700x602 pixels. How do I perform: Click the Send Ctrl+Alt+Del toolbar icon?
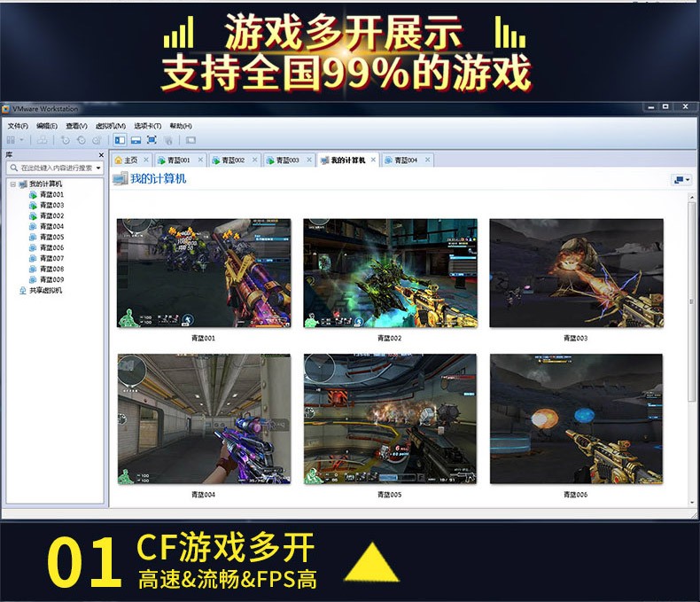click(43, 140)
